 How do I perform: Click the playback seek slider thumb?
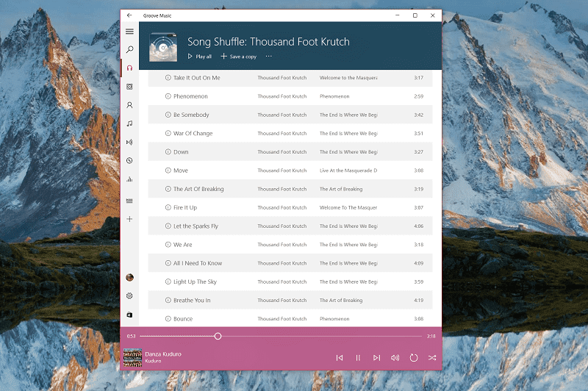point(218,336)
